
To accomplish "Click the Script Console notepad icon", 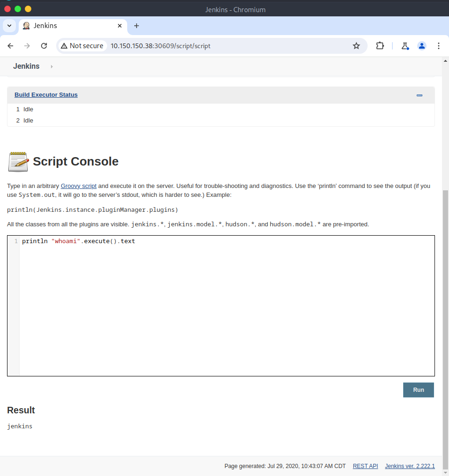I will pyautogui.click(x=18, y=162).
